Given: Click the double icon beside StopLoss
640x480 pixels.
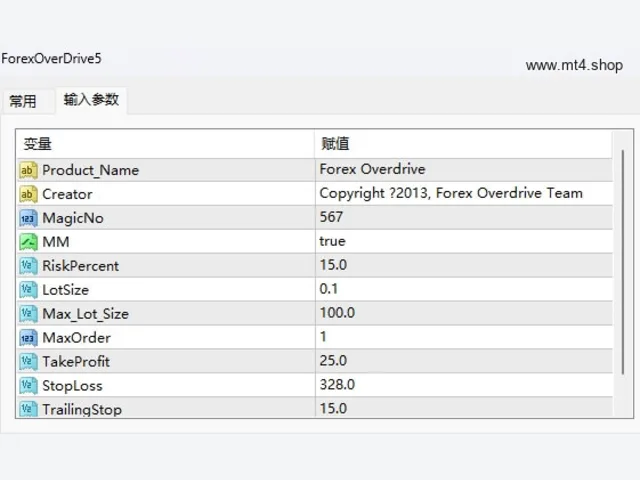Looking at the screenshot, I should click(28, 386).
